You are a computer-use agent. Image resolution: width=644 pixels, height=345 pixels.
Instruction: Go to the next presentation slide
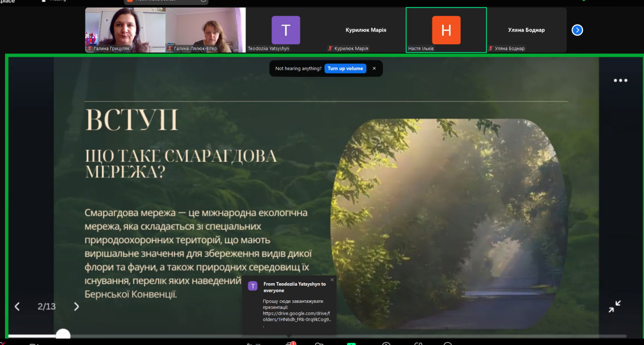tap(76, 306)
